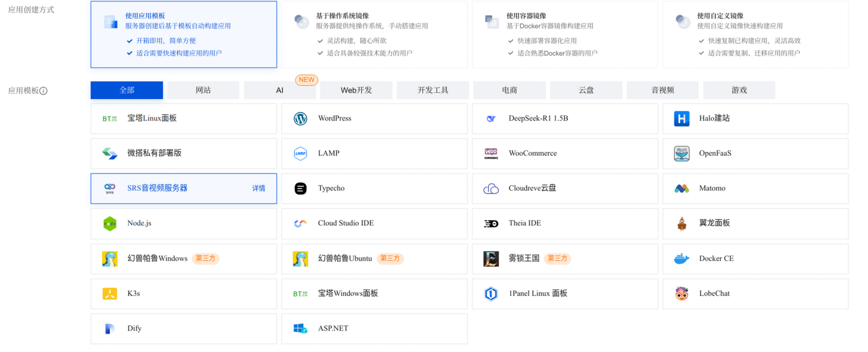Click the K3s yellow icon
This screenshot has width=868, height=352.
coord(110,294)
